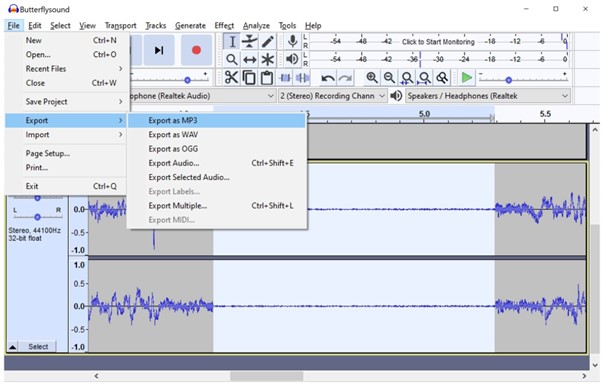Expand the Recent Files submenu
The image size is (602, 387).
pos(67,69)
